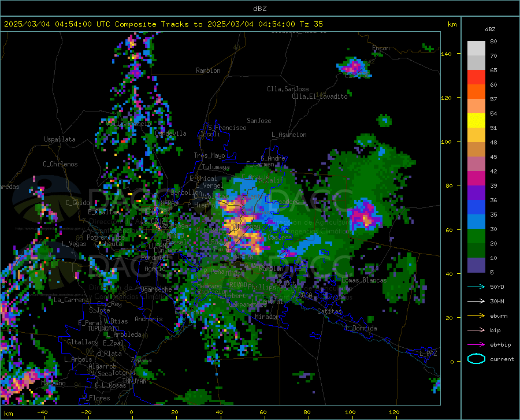Click the Gltallary place label
This screenshot has height=420, width=520.
coord(83,342)
